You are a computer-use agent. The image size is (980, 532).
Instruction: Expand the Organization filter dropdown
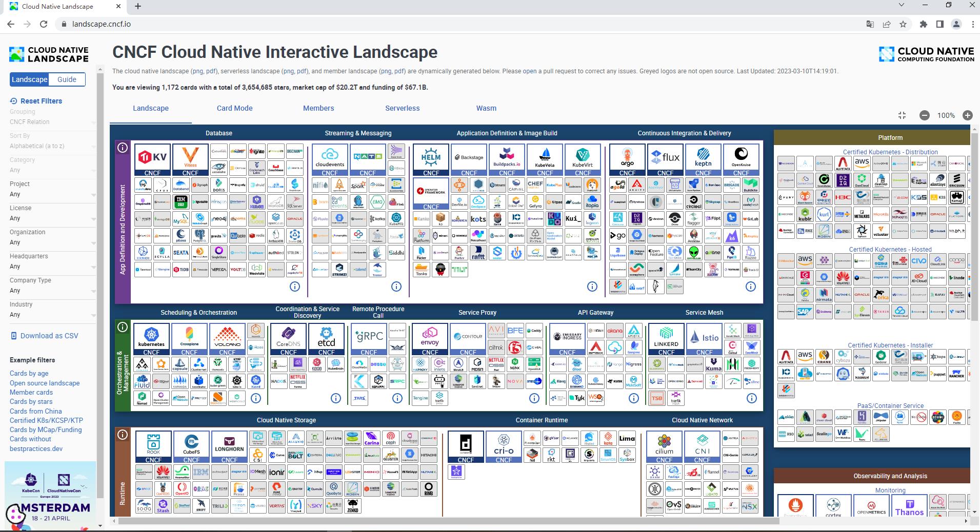tap(52, 242)
